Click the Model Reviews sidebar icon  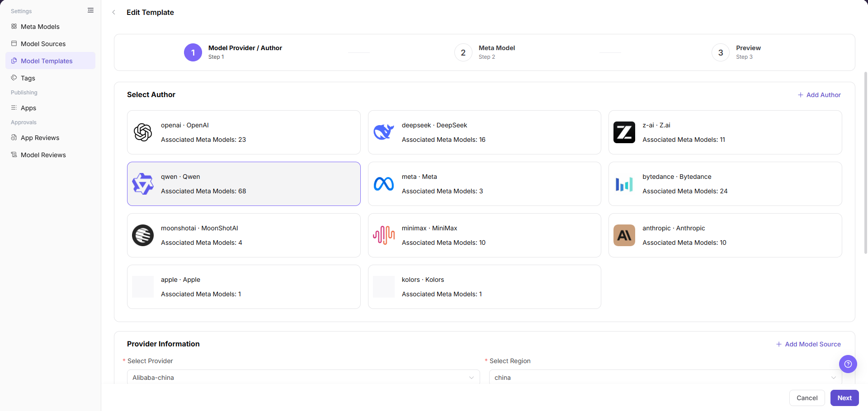[x=14, y=154]
